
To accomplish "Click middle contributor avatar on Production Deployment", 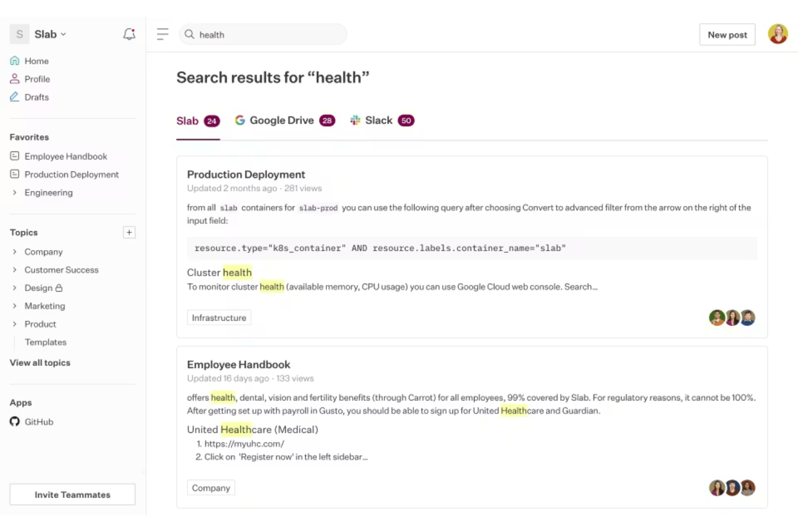I will pos(732,317).
